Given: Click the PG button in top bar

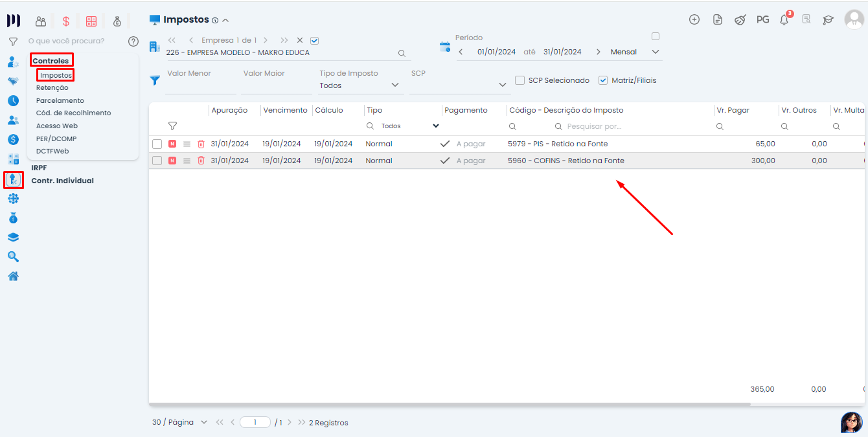Looking at the screenshot, I should click(762, 20).
